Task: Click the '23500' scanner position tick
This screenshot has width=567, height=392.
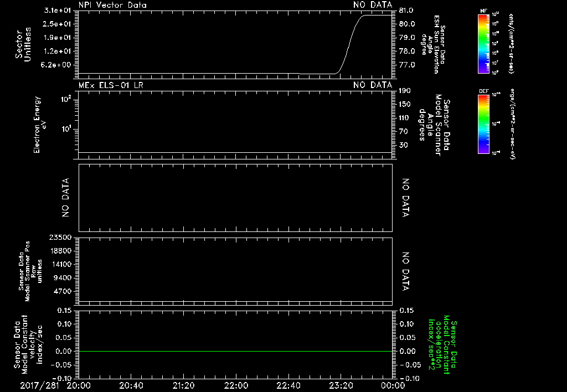Action: pyautogui.click(x=61, y=238)
